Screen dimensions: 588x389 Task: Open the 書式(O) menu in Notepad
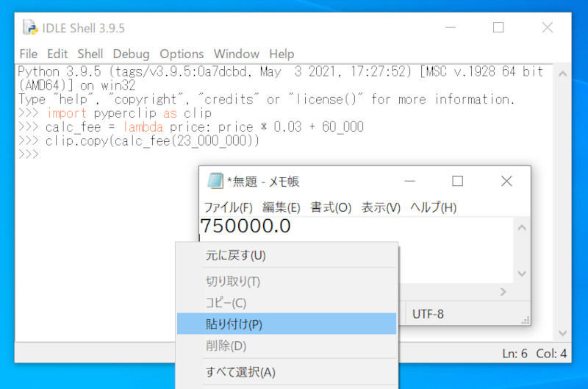coord(331,207)
